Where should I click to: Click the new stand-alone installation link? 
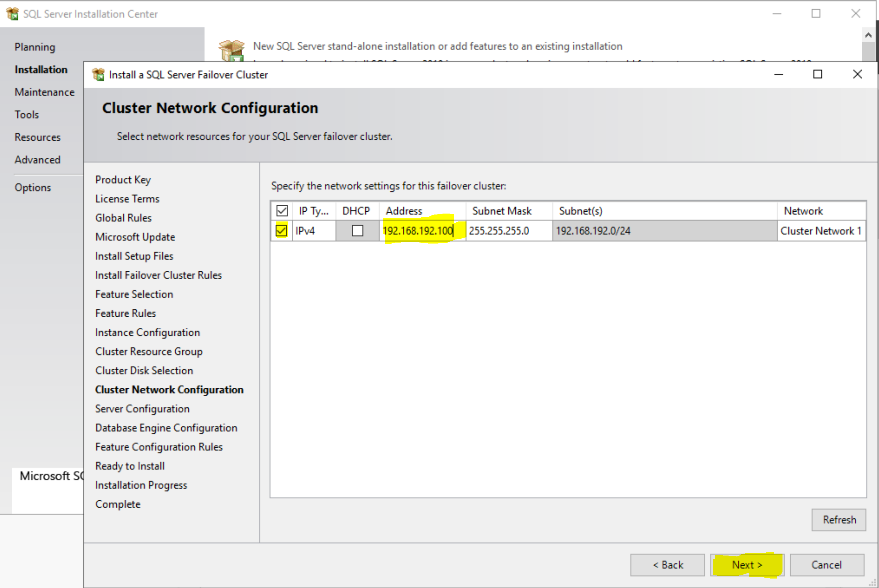437,46
